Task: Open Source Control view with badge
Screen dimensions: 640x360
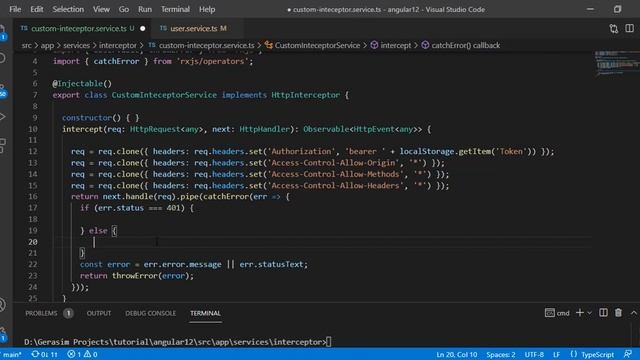Action: click(x=3, y=91)
